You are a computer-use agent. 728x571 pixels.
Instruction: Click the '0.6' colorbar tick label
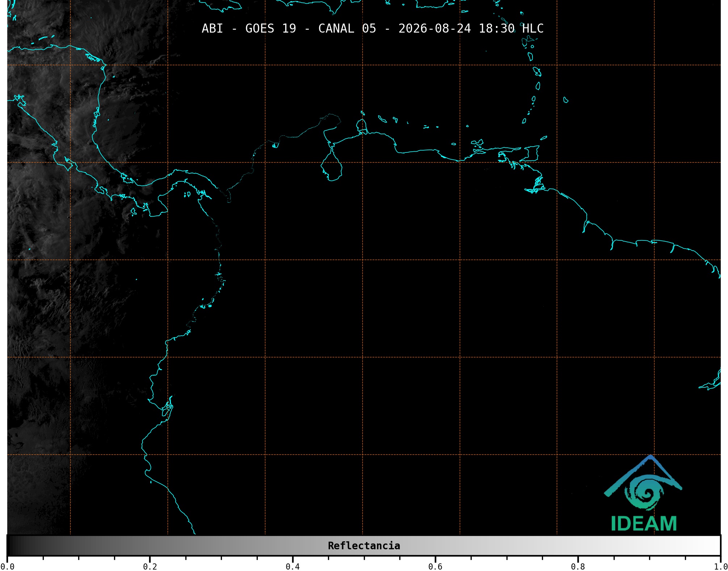click(435, 567)
